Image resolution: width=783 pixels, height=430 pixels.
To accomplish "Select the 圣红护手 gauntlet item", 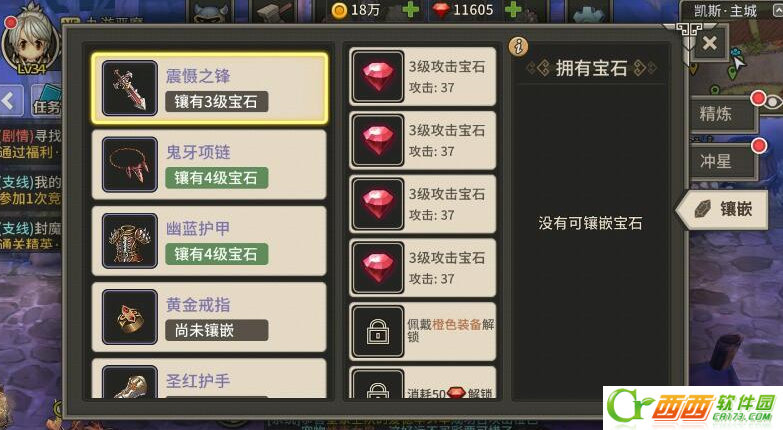I will 209,379.
